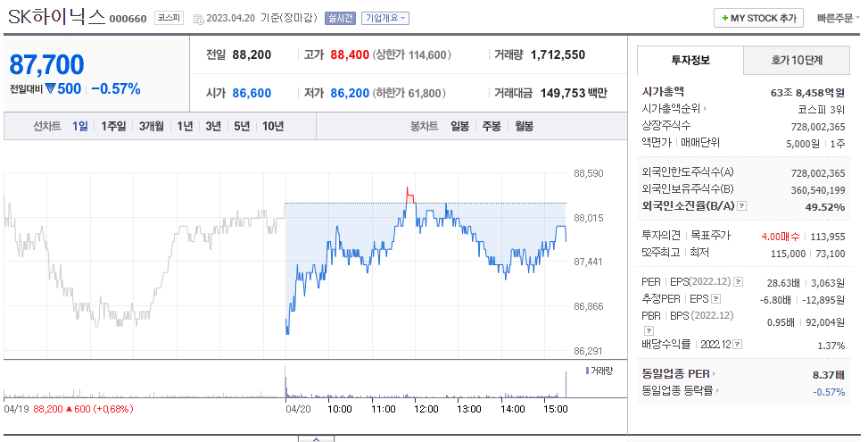
Task: Switch to 일봉 candlestick chart
Action: 459,126
